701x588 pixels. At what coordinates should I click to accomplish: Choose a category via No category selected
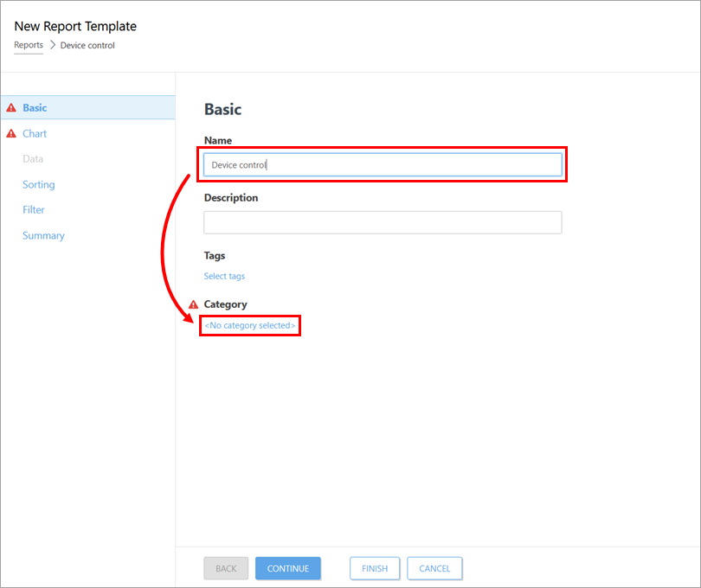click(x=250, y=326)
